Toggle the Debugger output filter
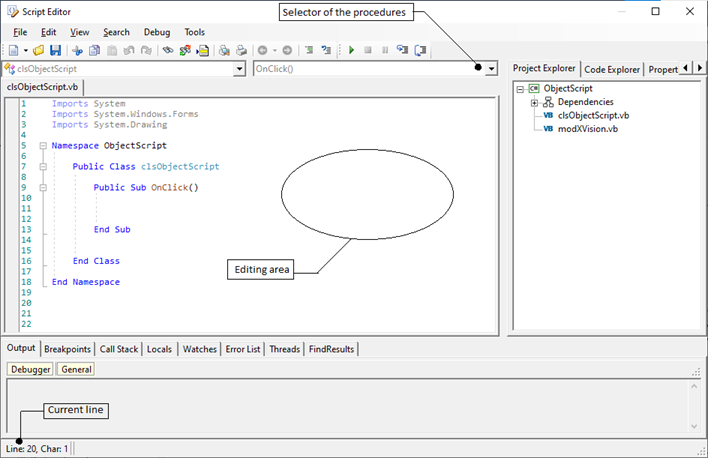 click(30, 369)
